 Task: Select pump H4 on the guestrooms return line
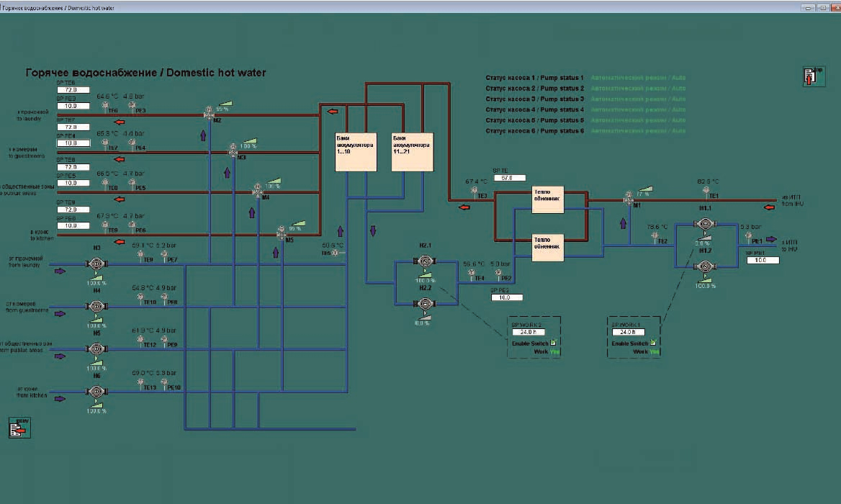click(x=96, y=306)
